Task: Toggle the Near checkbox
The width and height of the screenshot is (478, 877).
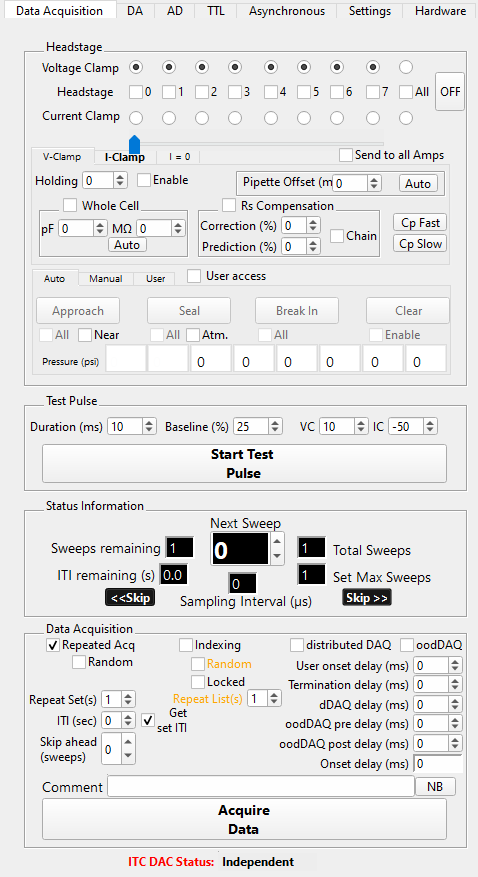Action: coord(85,335)
